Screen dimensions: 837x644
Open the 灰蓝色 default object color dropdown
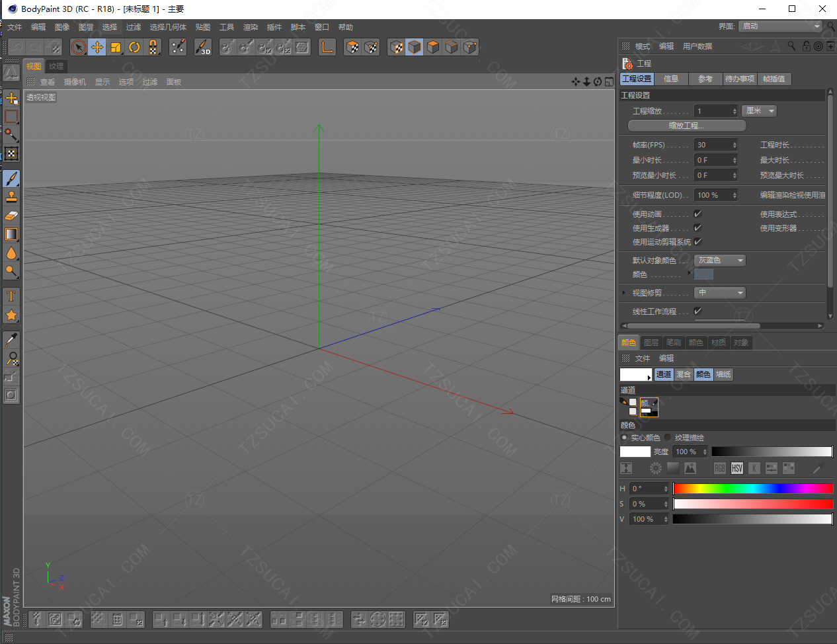coord(720,260)
